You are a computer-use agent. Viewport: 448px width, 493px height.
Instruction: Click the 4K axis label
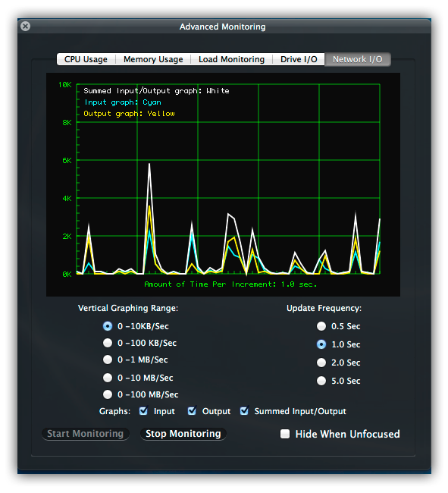click(x=67, y=199)
